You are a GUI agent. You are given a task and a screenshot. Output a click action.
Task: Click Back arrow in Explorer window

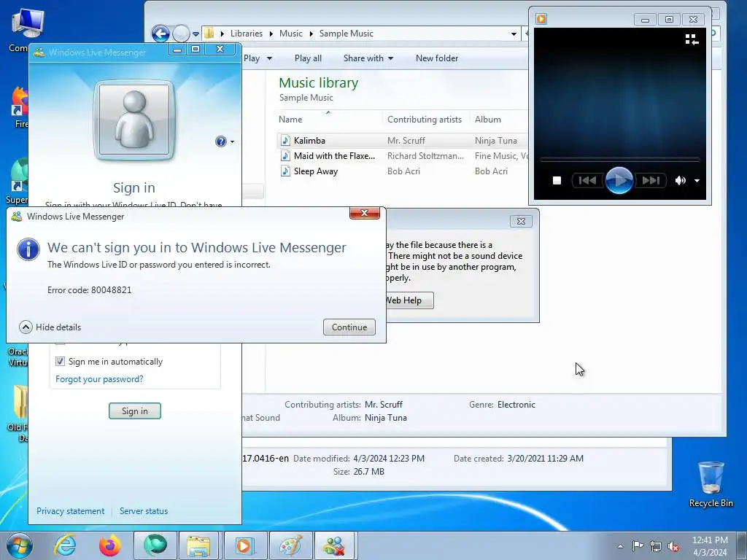coord(160,34)
